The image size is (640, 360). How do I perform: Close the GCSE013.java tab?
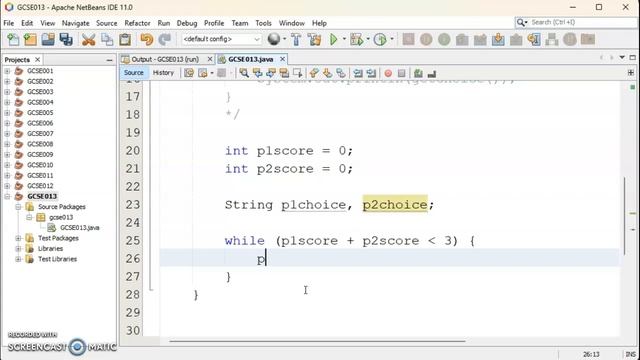282,59
